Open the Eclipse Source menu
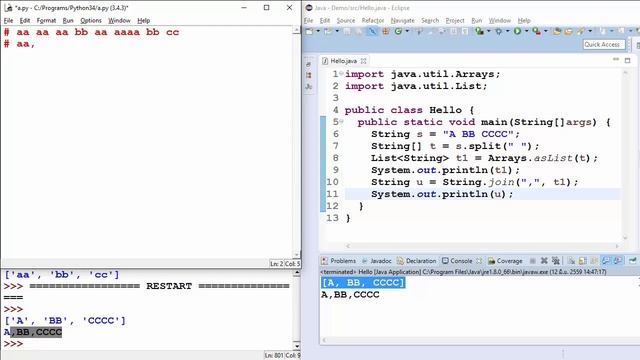The image size is (640, 360). (x=346, y=20)
